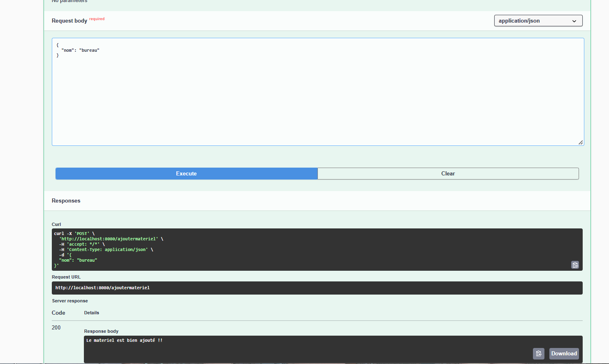This screenshot has height=364, width=609.
Task: Click the 'Content-Type: application/json' curl line
Action: 106,249
